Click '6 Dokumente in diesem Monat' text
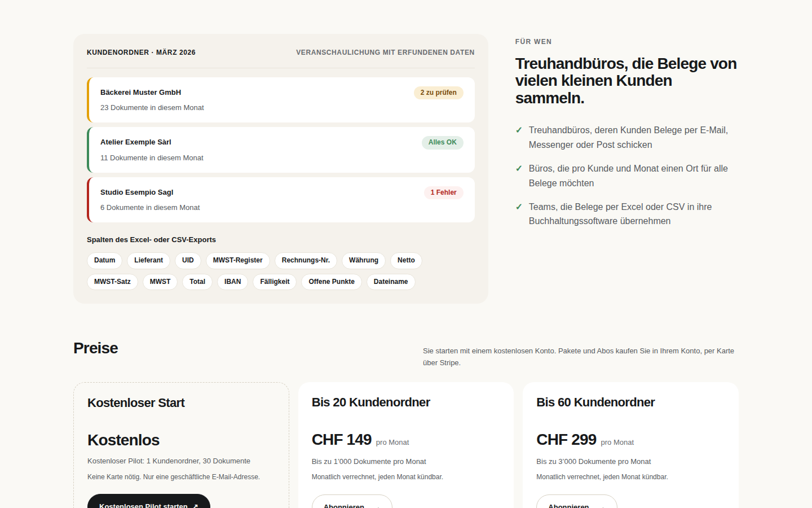This screenshot has height=508, width=812. click(x=150, y=208)
